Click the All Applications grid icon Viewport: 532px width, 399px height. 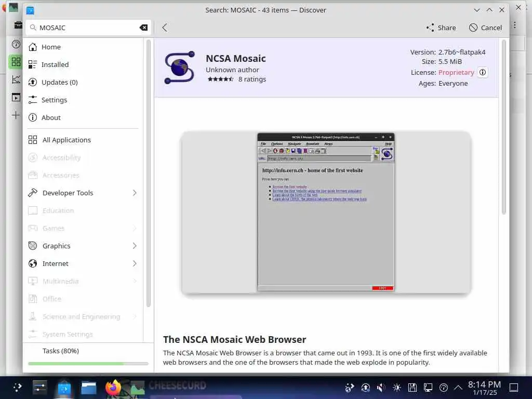tap(33, 140)
